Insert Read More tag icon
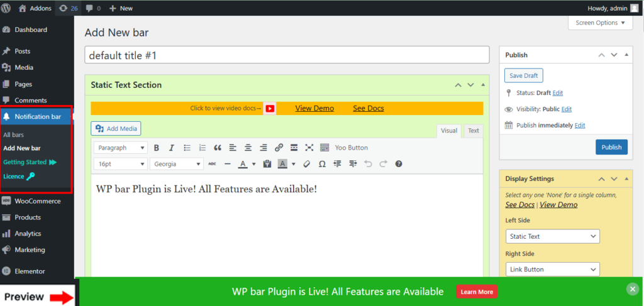 point(294,148)
